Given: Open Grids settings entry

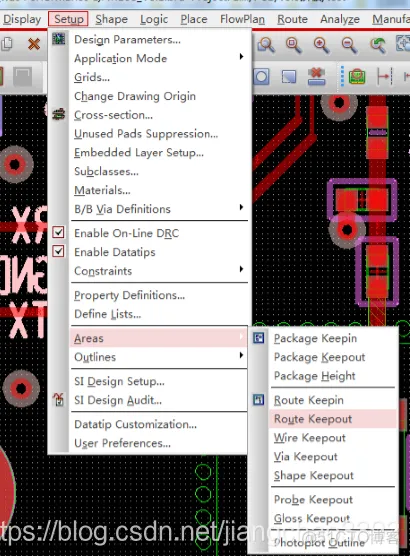Looking at the screenshot, I should [x=92, y=77].
